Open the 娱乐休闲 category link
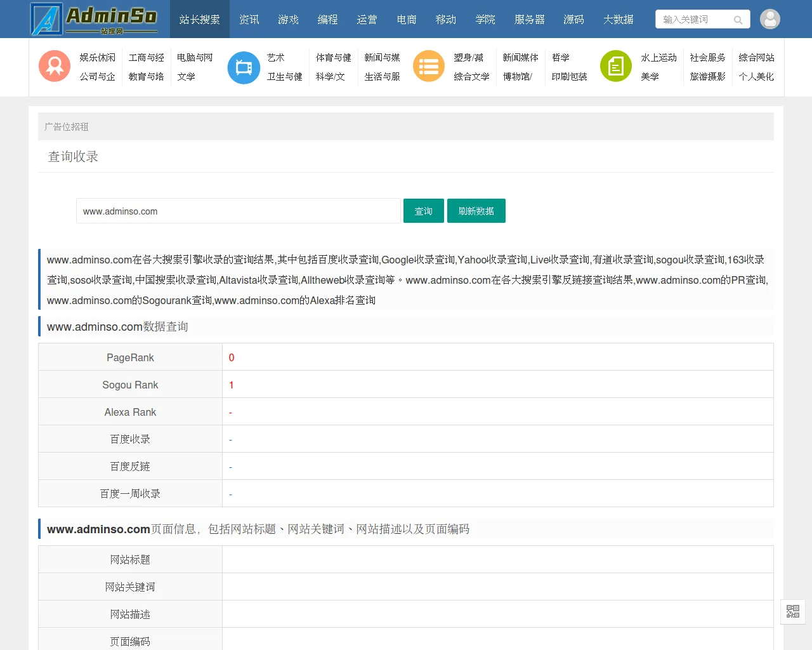The image size is (812, 650). 97,57
